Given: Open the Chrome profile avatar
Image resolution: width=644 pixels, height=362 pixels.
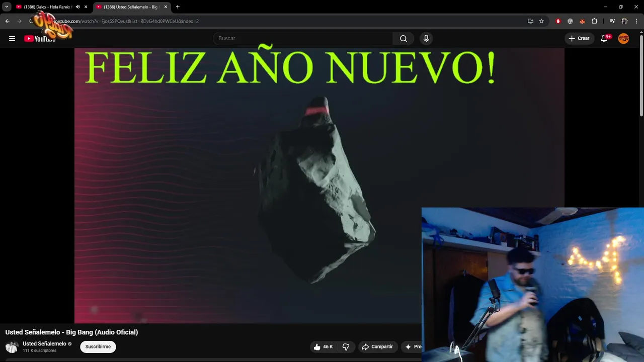Looking at the screenshot, I should click(624, 21).
